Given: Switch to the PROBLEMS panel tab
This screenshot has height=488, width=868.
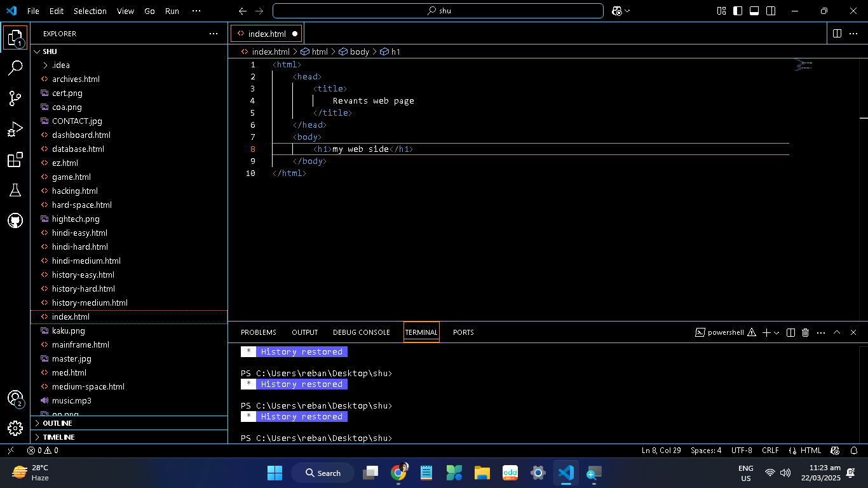Looking at the screenshot, I should (259, 332).
